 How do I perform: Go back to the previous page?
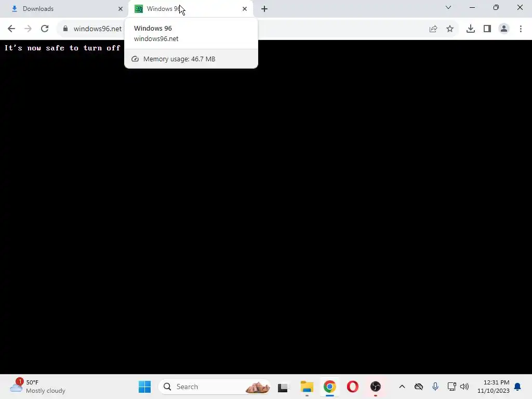[11, 29]
